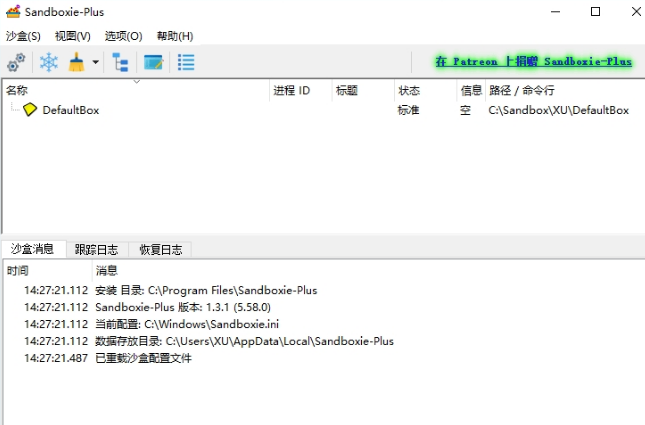Select the C:\Sandbox\XU\DefaultBox path cell
Viewport: 645px width, 425px height.
(x=559, y=110)
